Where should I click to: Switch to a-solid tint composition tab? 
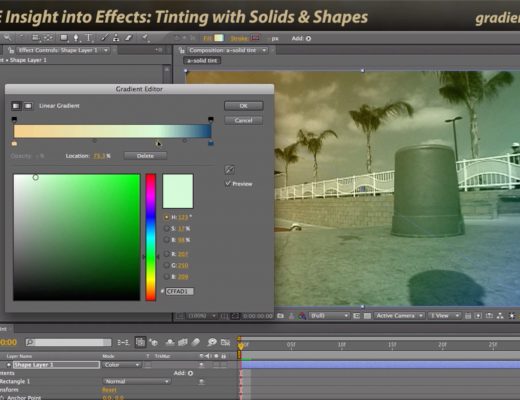pyautogui.click(x=202, y=61)
